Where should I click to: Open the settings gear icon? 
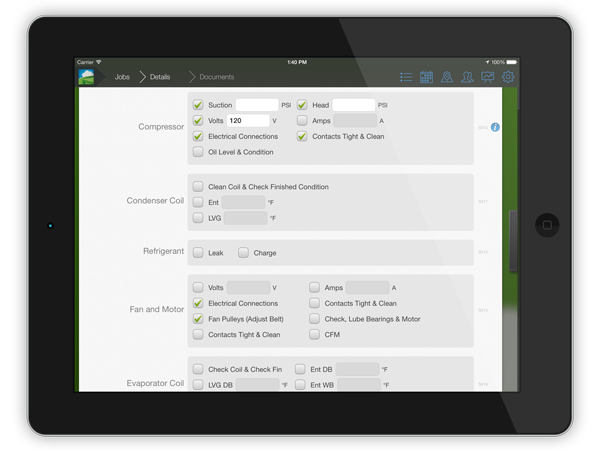pos(508,77)
